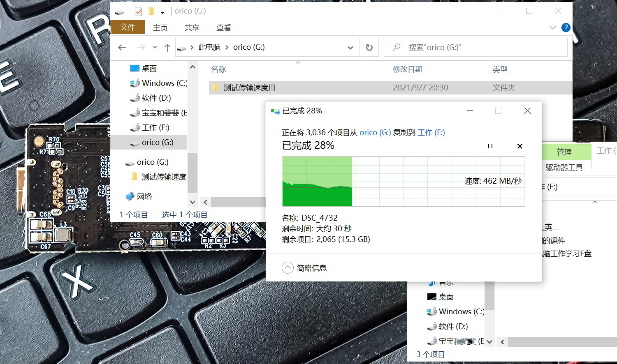Open 驱动器工具 tab in back window
This screenshot has width=617, height=364.
564,167
